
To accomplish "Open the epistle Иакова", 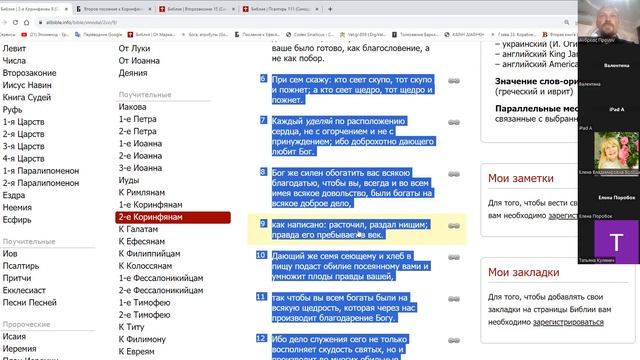I will [x=132, y=107].
